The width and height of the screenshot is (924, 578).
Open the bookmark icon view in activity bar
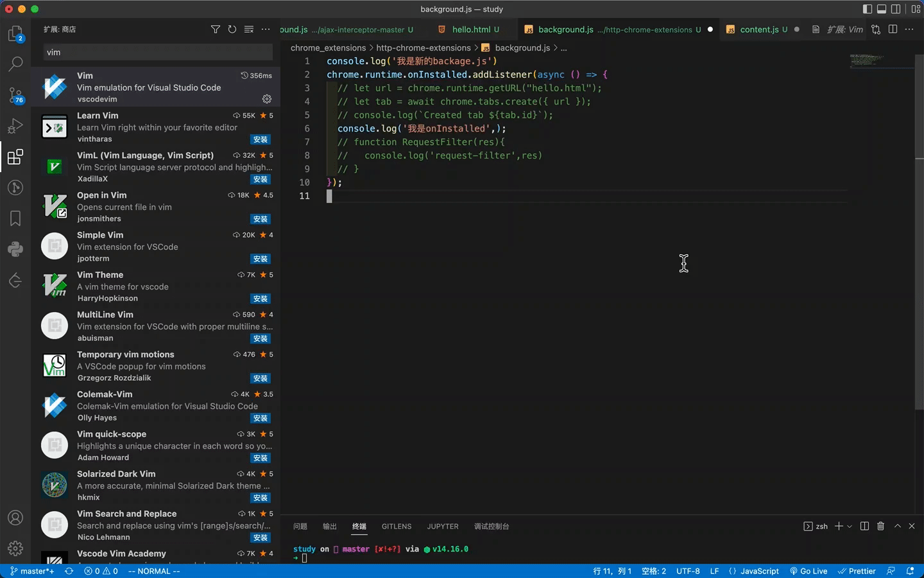[15, 218]
